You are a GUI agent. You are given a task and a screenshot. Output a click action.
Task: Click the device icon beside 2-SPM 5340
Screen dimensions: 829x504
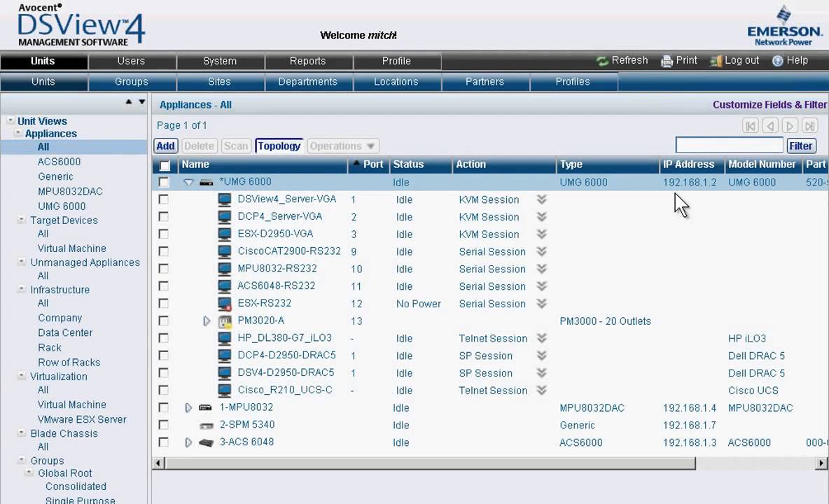coord(206,426)
